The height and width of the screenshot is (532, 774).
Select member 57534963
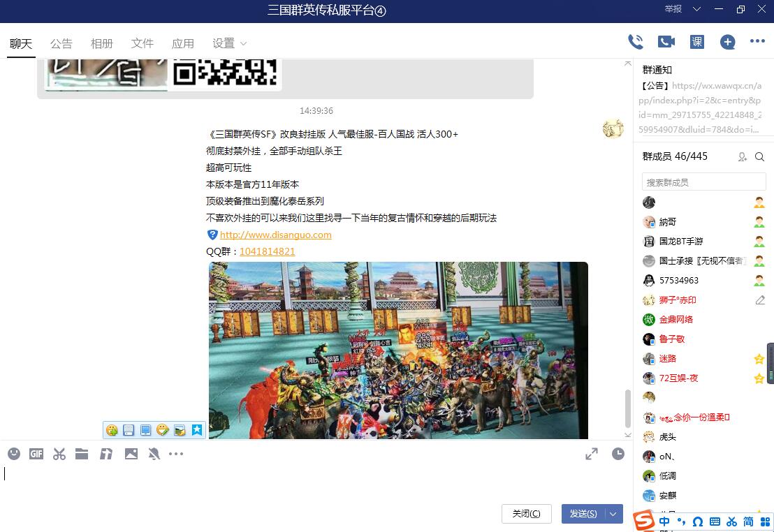(703, 280)
